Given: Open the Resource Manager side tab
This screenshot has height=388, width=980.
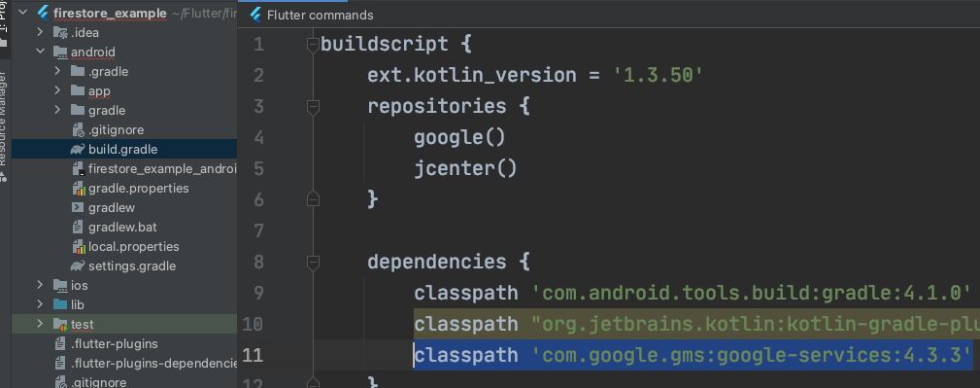Looking at the screenshot, I should (3, 125).
